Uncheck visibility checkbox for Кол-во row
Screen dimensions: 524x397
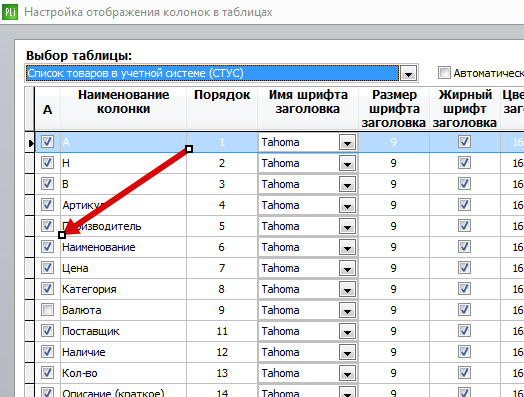(47, 373)
